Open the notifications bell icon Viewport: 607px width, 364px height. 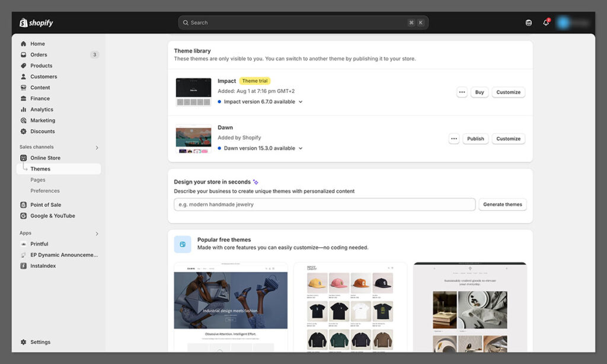pyautogui.click(x=546, y=23)
